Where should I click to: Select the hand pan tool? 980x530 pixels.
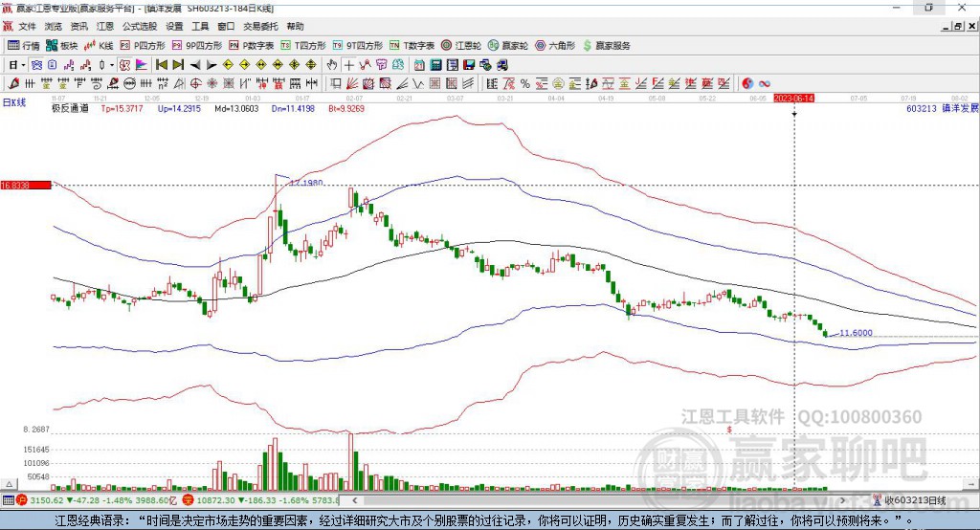[332, 65]
